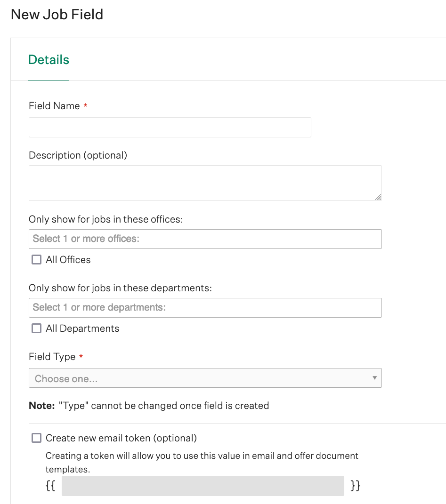Click the email token name field
Image resolution: width=446 pixels, height=504 pixels.
coord(203,486)
